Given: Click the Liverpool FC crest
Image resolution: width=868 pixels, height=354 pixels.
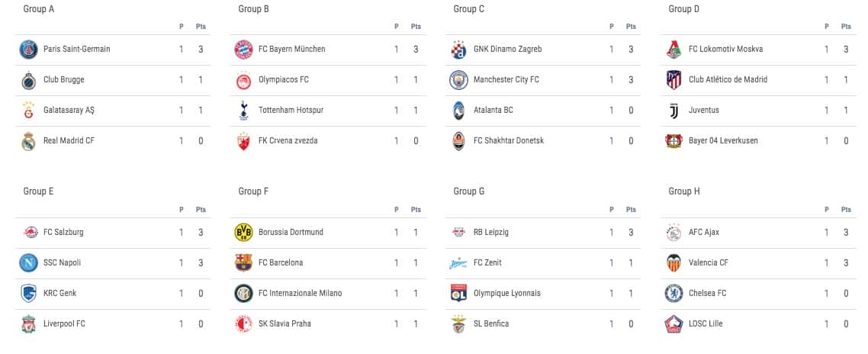Looking at the screenshot, I should (x=28, y=323).
